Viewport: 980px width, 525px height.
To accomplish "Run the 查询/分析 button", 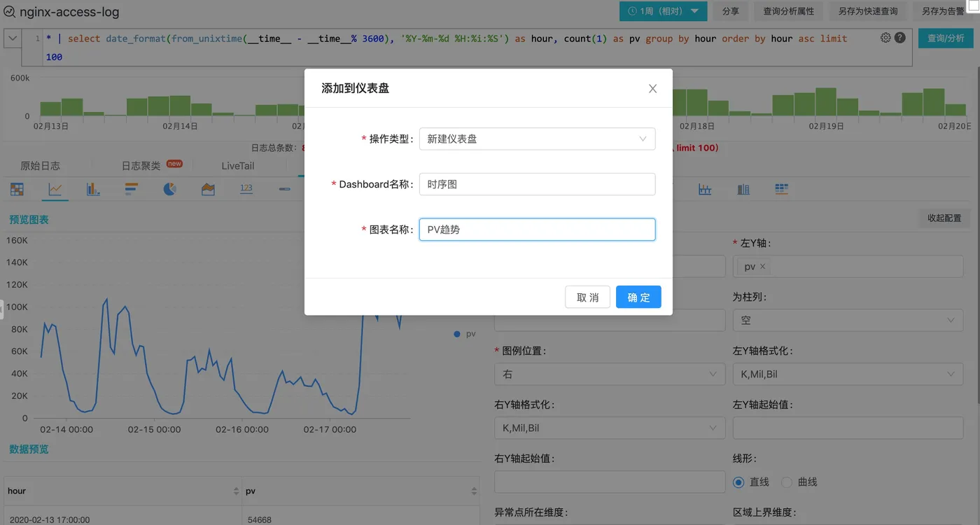I will click(x=946, y=38).
